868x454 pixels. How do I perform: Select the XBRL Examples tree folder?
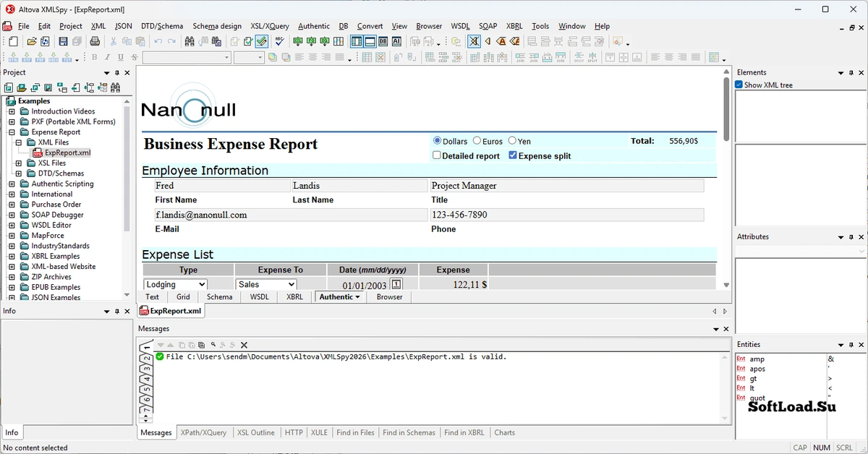point(56,256)
